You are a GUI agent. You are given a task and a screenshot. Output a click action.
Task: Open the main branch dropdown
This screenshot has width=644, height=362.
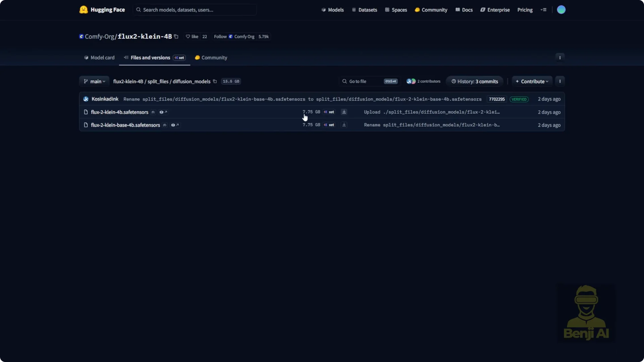coord(95,81)
